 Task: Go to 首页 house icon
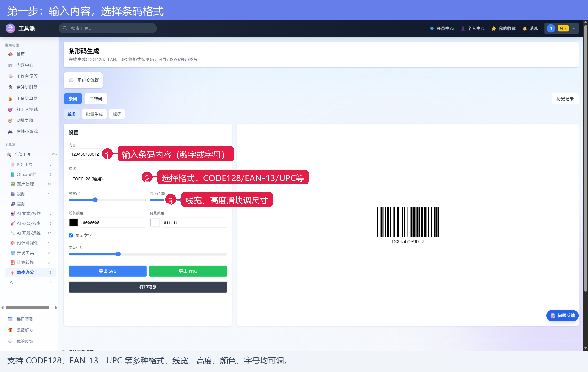pyautogui.click(x=10, y=54)
